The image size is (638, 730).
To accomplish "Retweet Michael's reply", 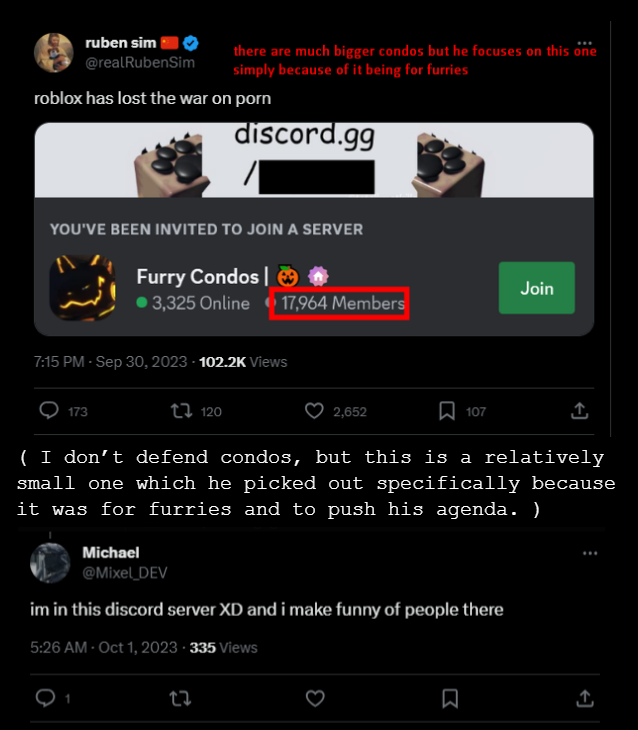I will click(x=180, y=698).
